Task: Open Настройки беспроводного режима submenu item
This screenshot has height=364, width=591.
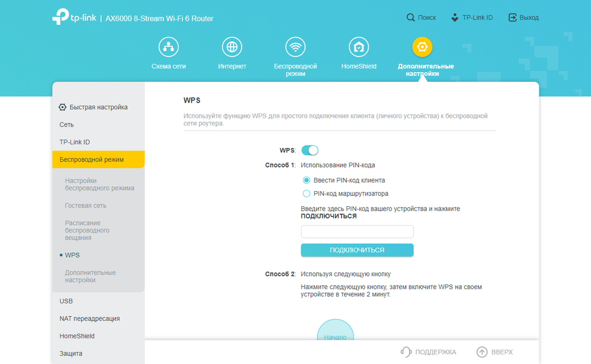Action: pos(100,184)
